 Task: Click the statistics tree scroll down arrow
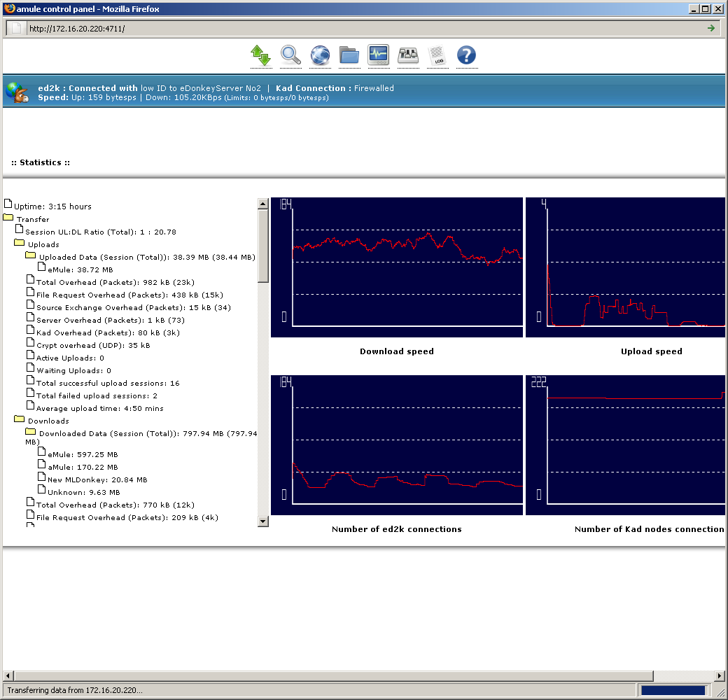click(262, 521)
